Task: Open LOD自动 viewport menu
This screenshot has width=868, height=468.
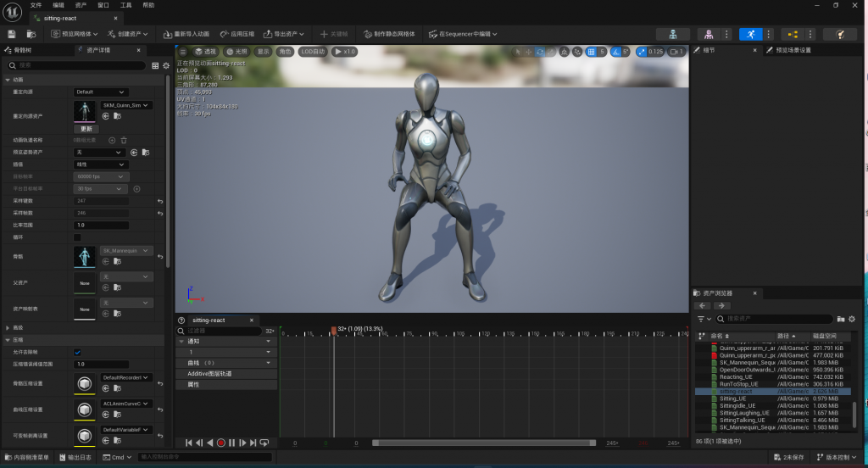Action: tap(313, 52)
